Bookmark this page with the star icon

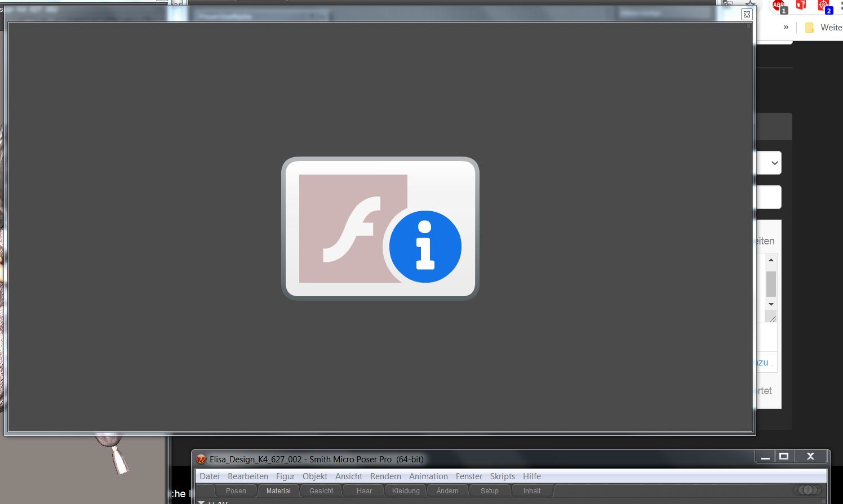[750, 3]
